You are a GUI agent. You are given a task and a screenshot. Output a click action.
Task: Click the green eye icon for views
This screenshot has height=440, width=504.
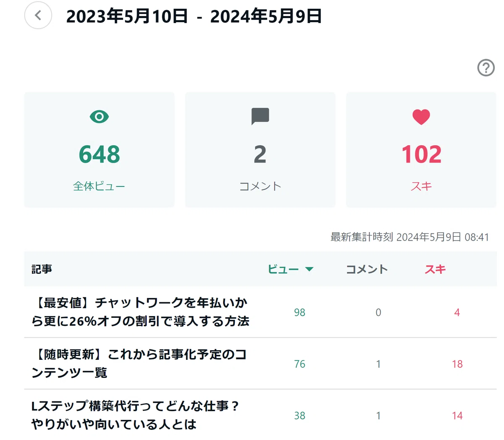(99, 116)
